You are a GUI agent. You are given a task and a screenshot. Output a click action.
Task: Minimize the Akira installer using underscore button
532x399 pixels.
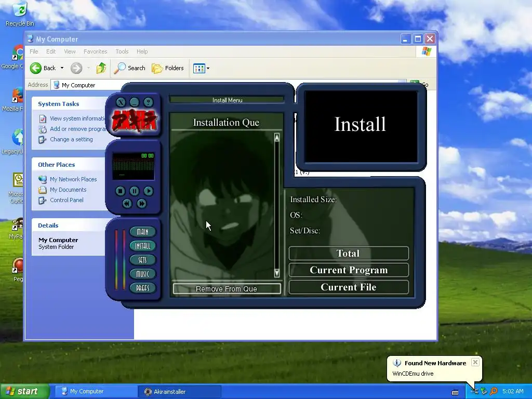[135, 102]
